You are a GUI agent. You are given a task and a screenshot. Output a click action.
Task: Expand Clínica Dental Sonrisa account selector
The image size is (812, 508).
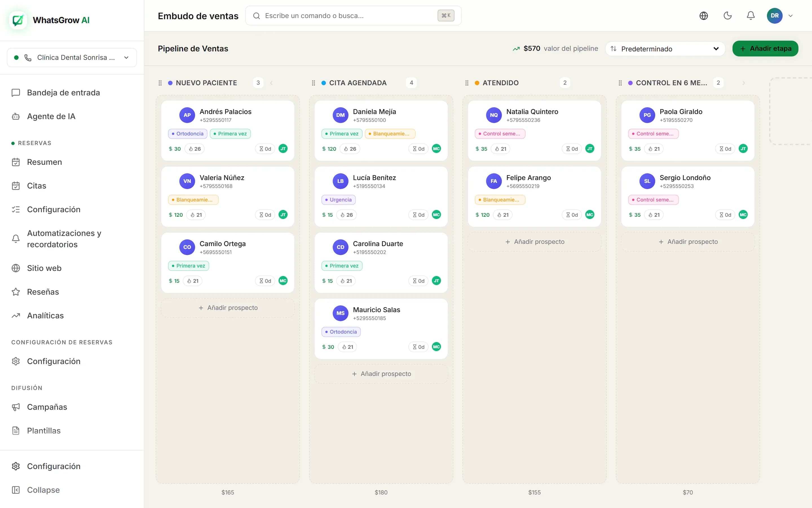(72, 58)
